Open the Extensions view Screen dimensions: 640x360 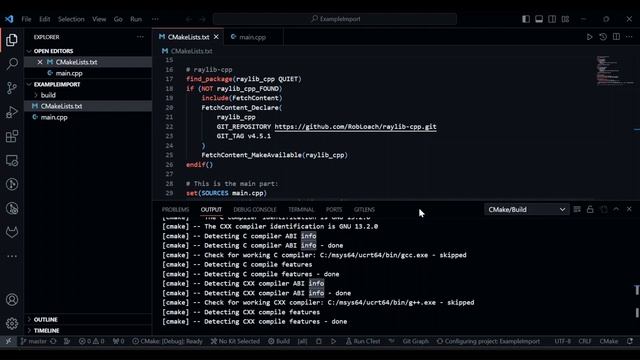coord(12,136)
